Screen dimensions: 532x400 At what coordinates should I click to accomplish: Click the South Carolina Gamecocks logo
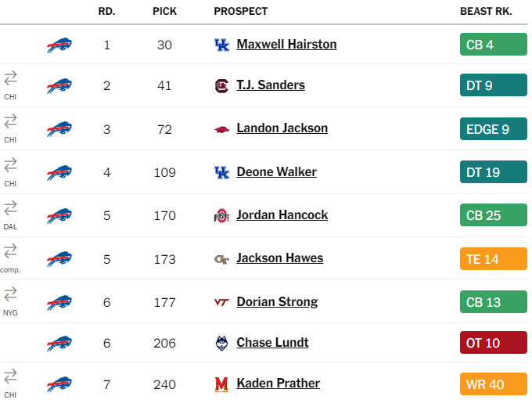(x=222, y=85)
